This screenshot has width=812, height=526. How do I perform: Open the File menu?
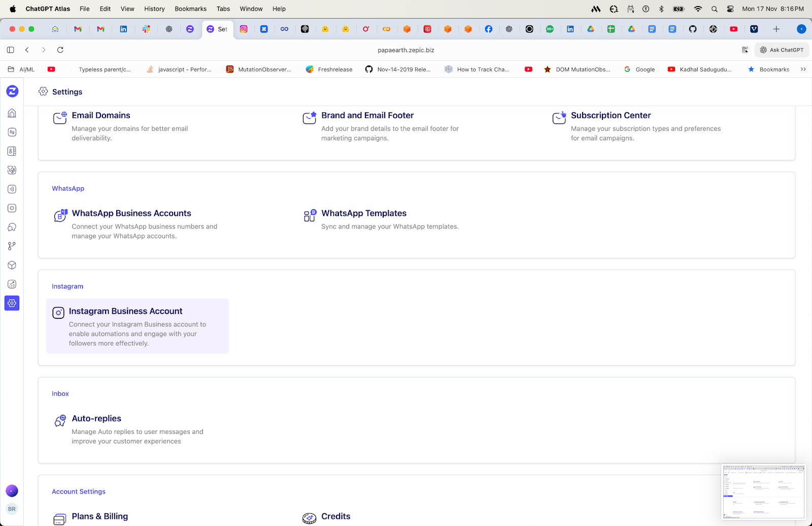click(85, 9)
